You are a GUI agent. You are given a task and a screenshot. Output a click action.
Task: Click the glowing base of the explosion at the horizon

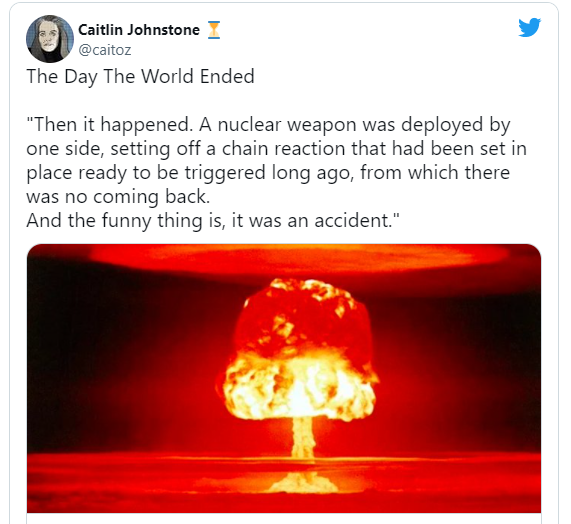303,482
